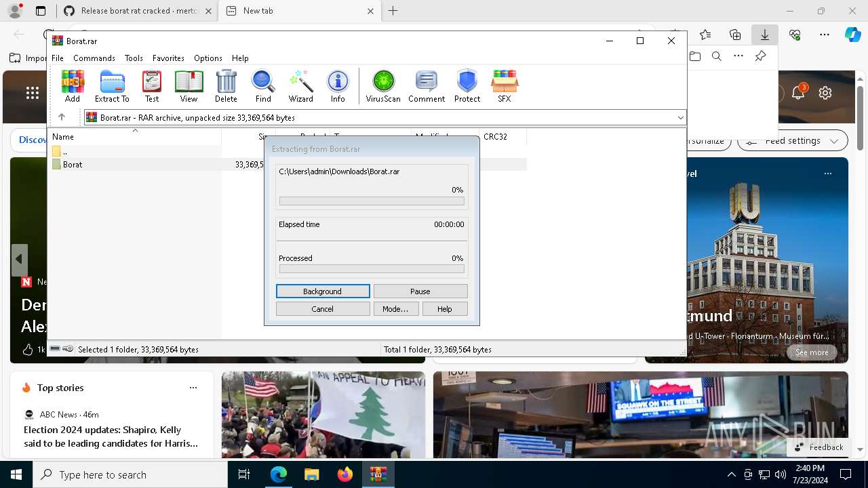
Task: Click the Windows search box
Action: pos(130,474)
